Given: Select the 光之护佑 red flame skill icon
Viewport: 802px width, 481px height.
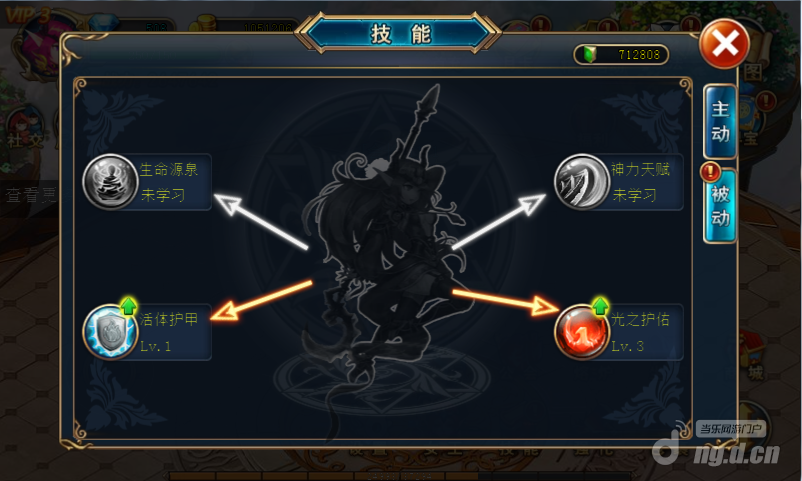Looking at the screenshot, I should pyautogui.click(x=582, y=332).
